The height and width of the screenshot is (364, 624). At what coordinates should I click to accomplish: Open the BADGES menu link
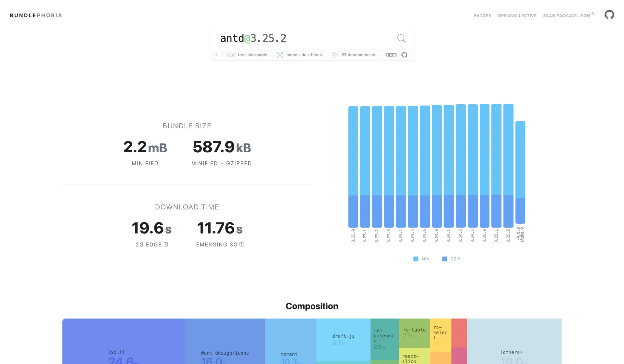[x=482, y=16]
